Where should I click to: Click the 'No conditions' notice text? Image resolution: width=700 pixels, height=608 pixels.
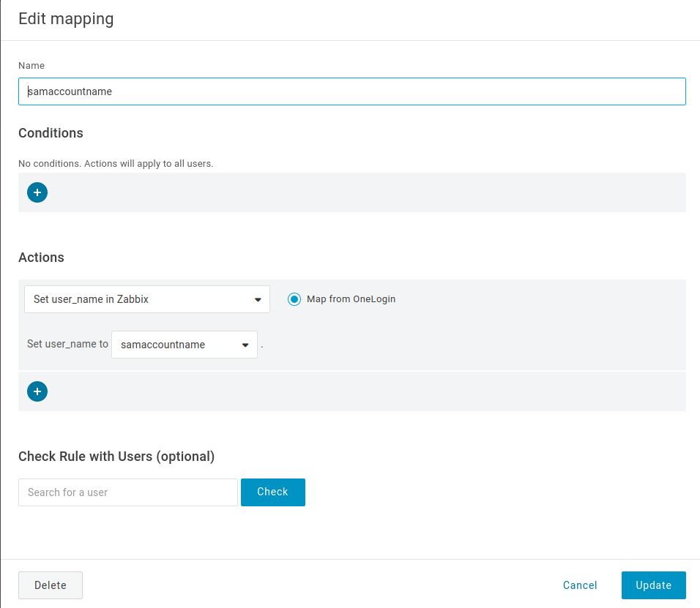pos(116,164)
